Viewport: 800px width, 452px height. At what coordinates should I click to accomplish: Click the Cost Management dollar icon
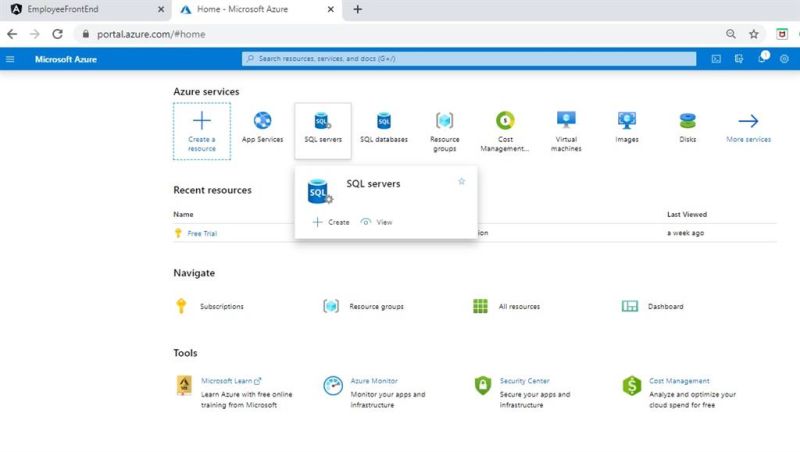(632, 386)
